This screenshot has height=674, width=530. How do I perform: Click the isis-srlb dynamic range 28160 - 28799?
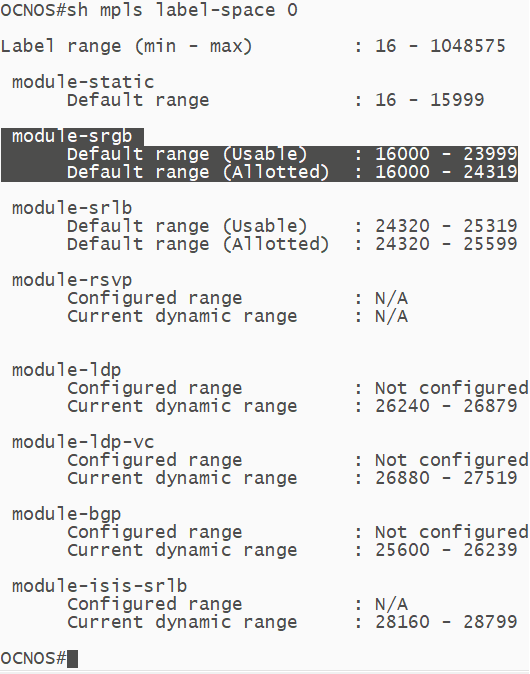(446, 622)
